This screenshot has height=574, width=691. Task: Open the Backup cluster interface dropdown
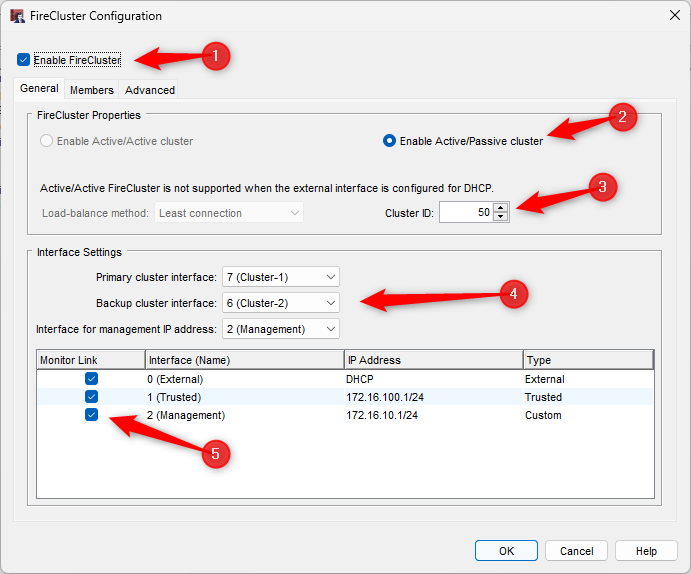coord(281,303)
